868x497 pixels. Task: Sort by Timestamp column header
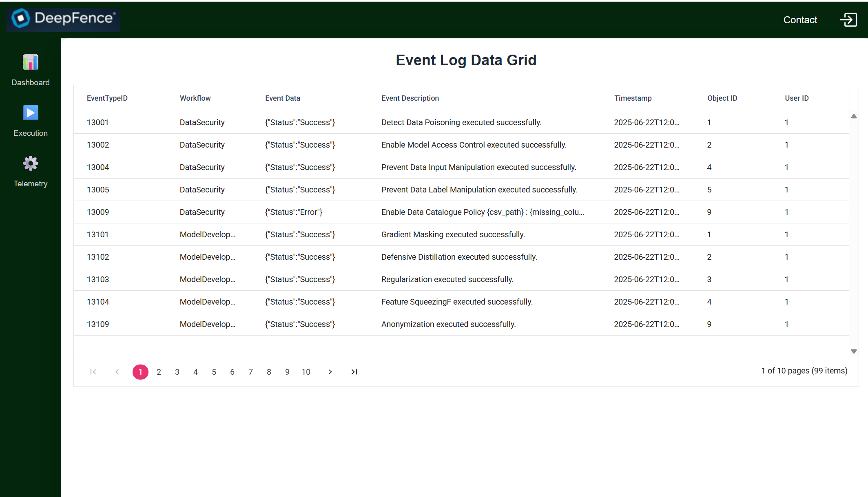(633, 98)
